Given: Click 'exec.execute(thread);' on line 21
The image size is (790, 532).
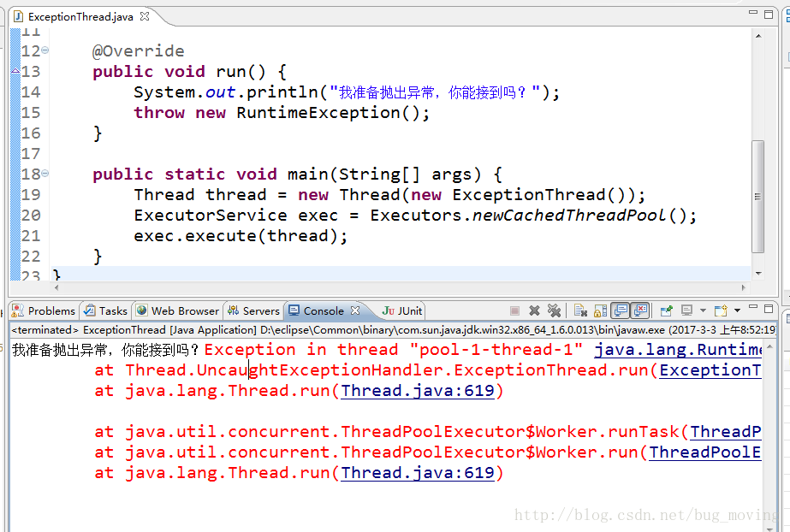Looking at the screenshot, I should pyautogui.click(x=241, y=236).
